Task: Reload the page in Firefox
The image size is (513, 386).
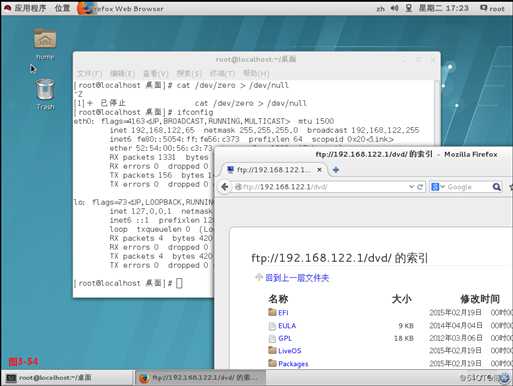Action: point(420,187)
